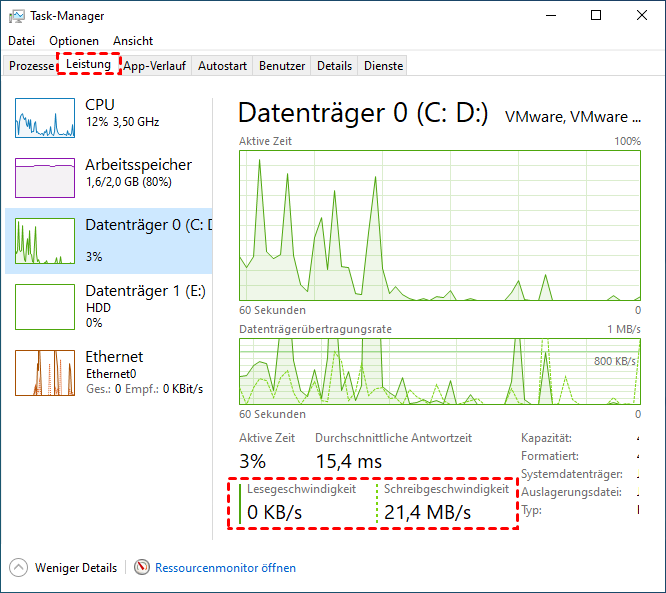Image resolution: width=666 pixels, height=593 pixels.
Task: Click the 15,4 ms response time value
Action: (349, 461)
